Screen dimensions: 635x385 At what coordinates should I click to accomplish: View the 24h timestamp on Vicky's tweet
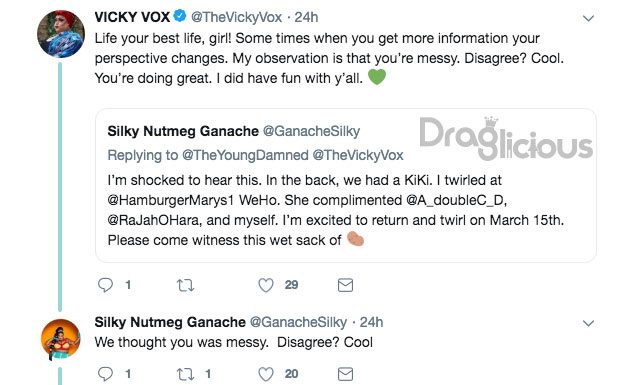[x=306, y=17]
